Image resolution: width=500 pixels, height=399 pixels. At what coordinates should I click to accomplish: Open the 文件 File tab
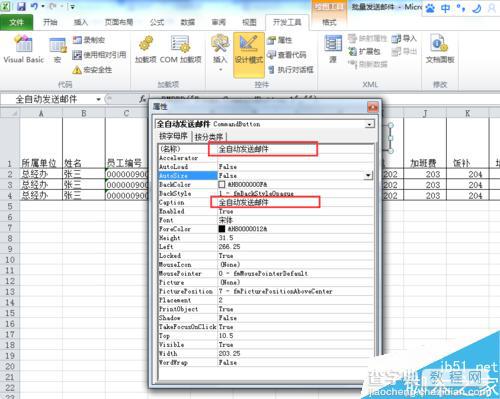pos(16,22)
